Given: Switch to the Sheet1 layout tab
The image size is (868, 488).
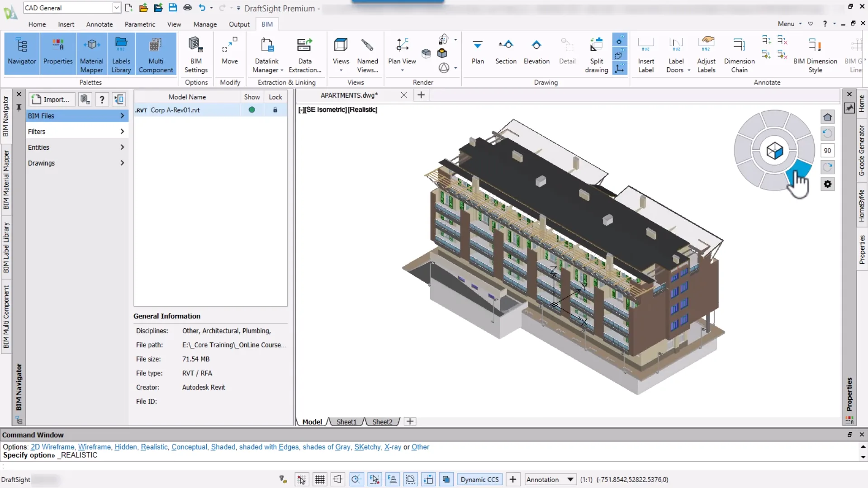Looking at the screenshot, I should coord(346,422).
